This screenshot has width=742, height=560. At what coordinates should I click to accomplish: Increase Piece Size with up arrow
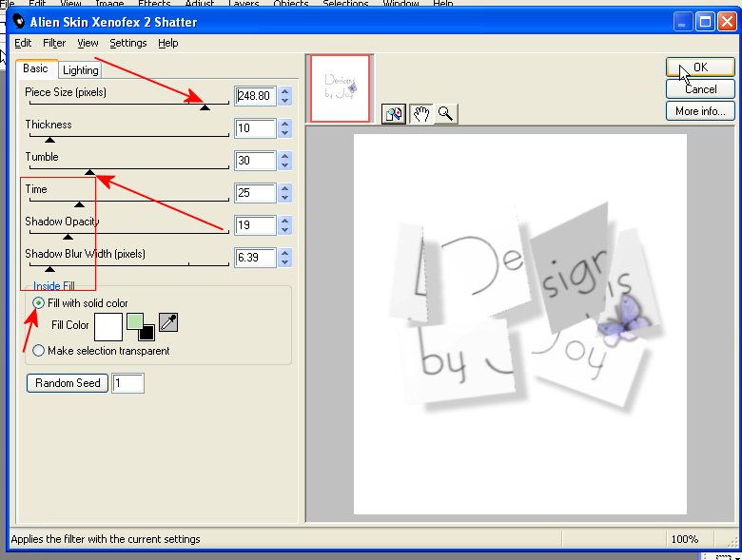pyautogui.click(x=284, y=91)
